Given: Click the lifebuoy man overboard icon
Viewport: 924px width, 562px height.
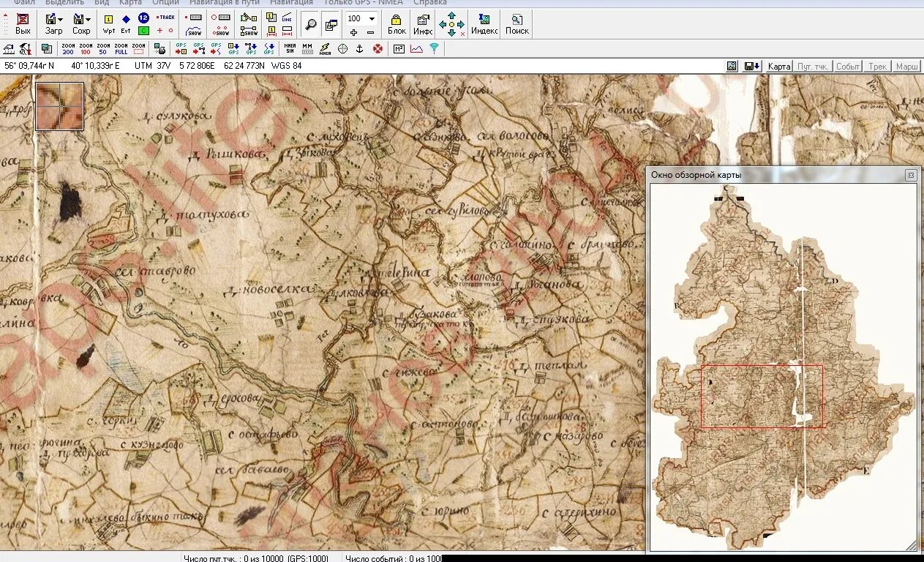Looking at the screenshot, I should [x=378, y=49].
